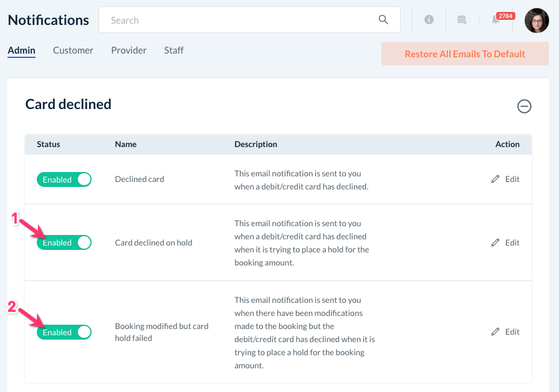Focus the Search input field
The height and width of the screenshot is (392, 559).
pyautogui.click(x=237, y=20)
